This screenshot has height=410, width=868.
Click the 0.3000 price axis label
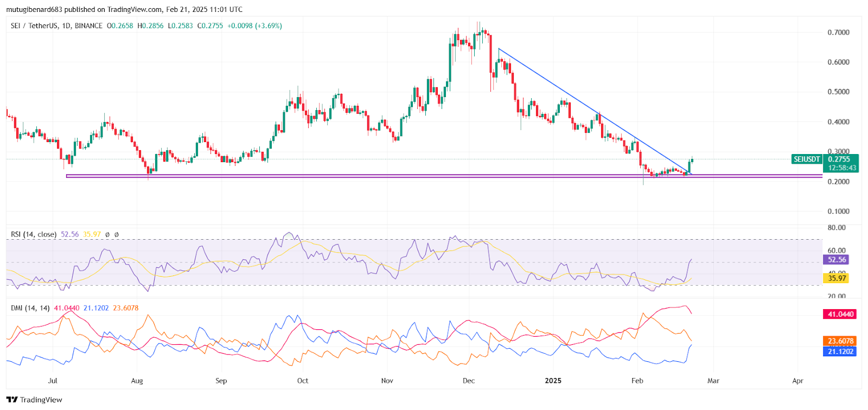(838, 151)
